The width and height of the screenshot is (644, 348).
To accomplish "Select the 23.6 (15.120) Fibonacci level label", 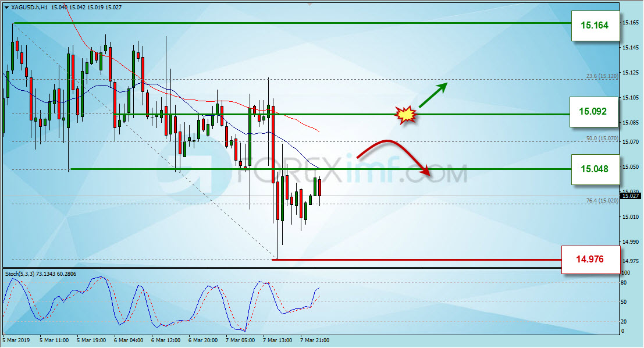I will pyautogui.click(x=602, y=76).
